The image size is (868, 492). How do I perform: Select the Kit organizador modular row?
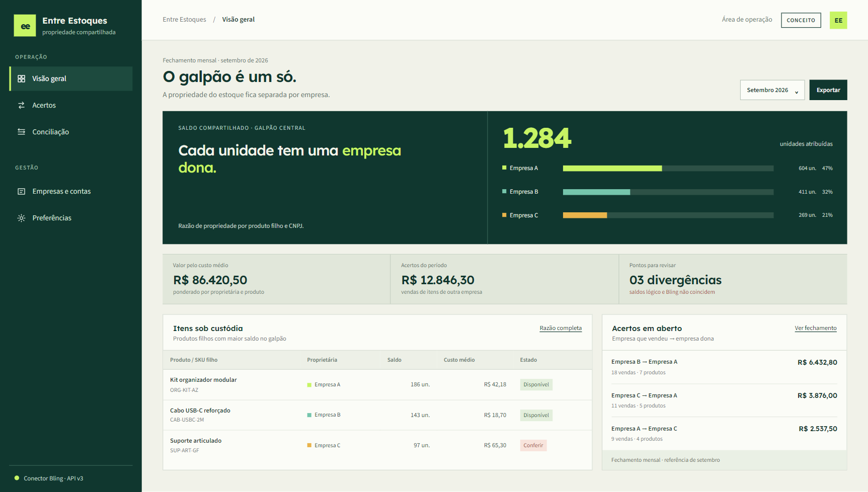click(377, 385)
